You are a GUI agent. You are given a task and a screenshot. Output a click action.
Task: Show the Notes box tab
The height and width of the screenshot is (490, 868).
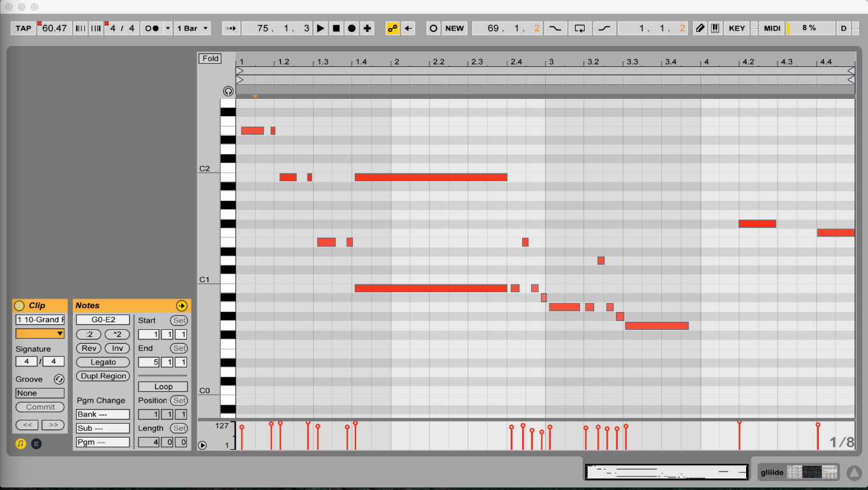[20, 443]
